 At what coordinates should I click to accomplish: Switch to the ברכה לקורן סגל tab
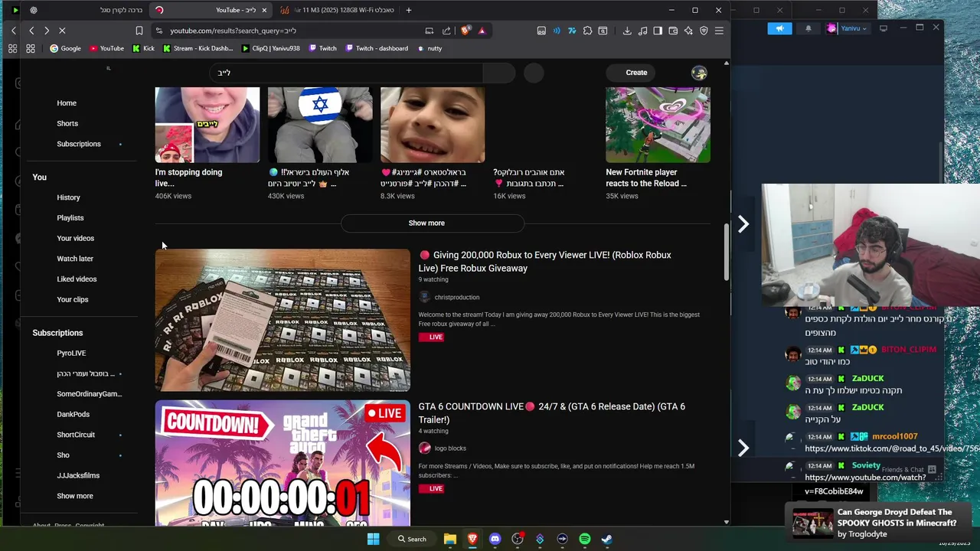[84, 10]
